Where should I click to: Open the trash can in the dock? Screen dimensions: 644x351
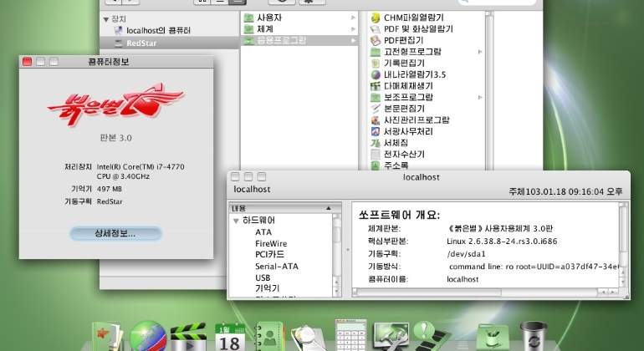[x=533, y=336]
